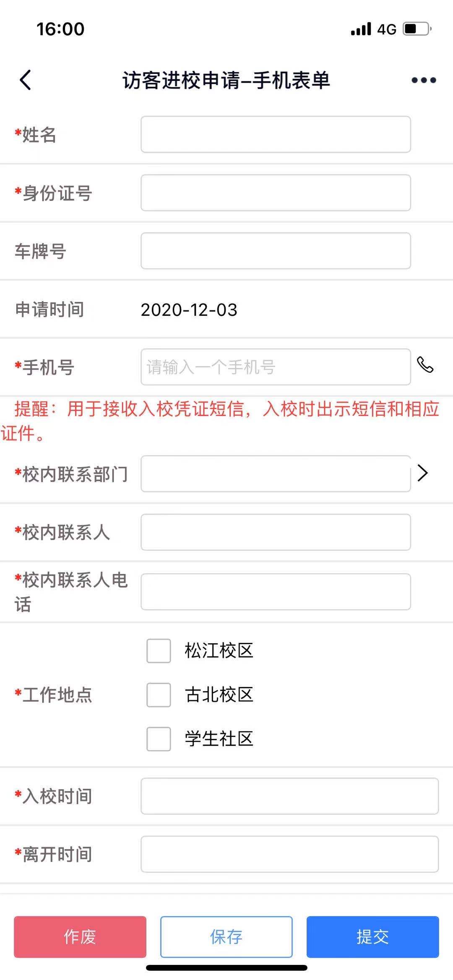
Task: Open the 离开时间 time picker field
Action: [289, 854]
